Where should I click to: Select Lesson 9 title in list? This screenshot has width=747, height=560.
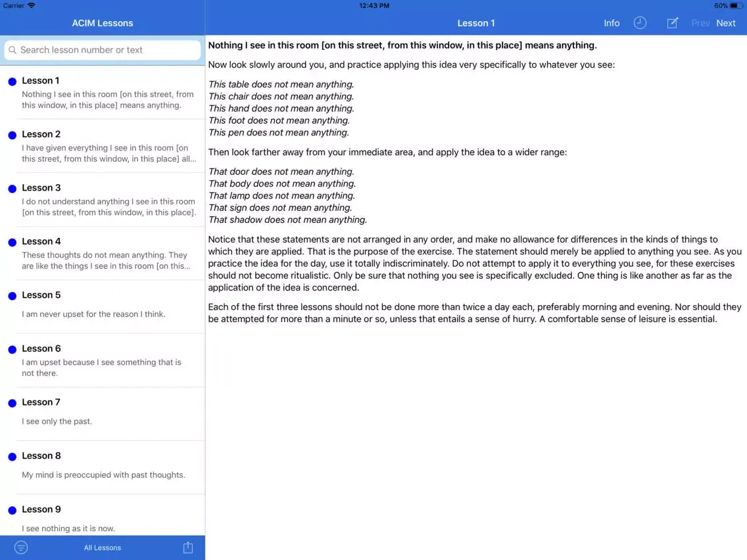41,509
